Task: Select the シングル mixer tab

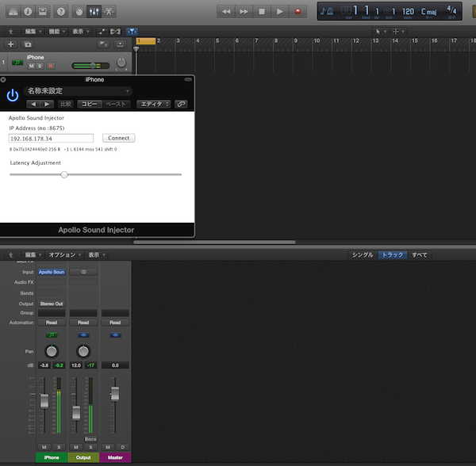Action: (x=363, y=255)
